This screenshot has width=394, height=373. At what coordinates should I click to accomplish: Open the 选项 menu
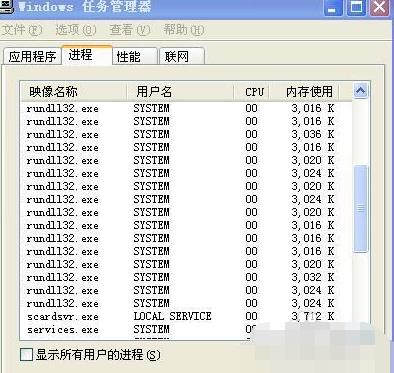click(76, 30)
